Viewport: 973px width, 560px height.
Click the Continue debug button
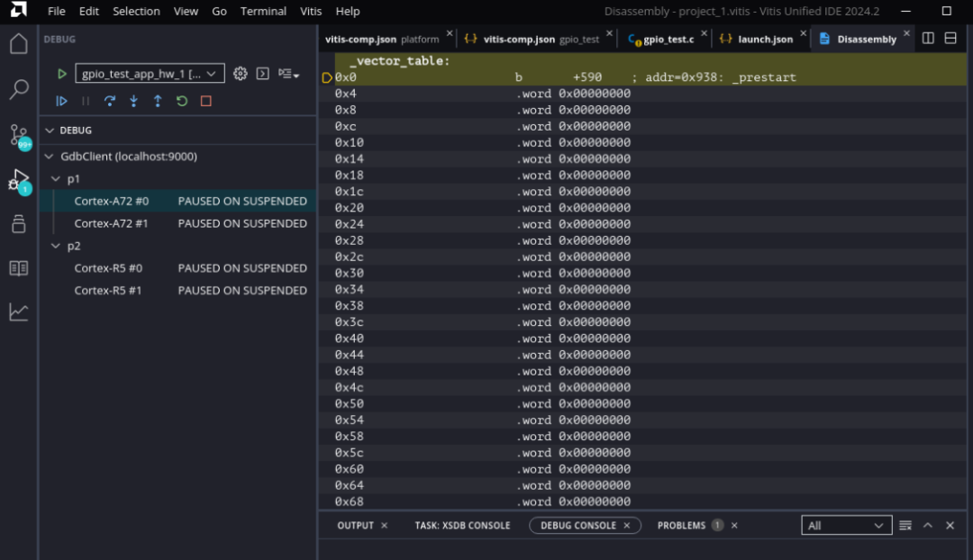point(61,101)
